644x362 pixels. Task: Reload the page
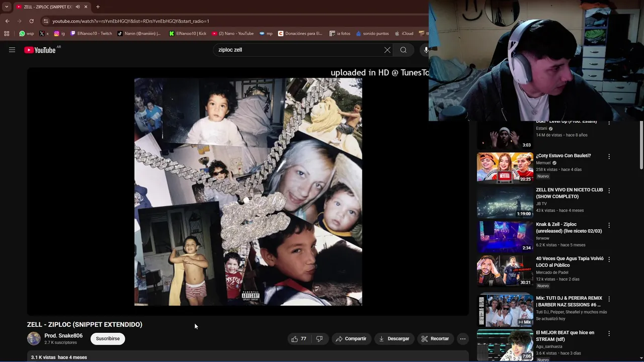(x=31, y=21)
